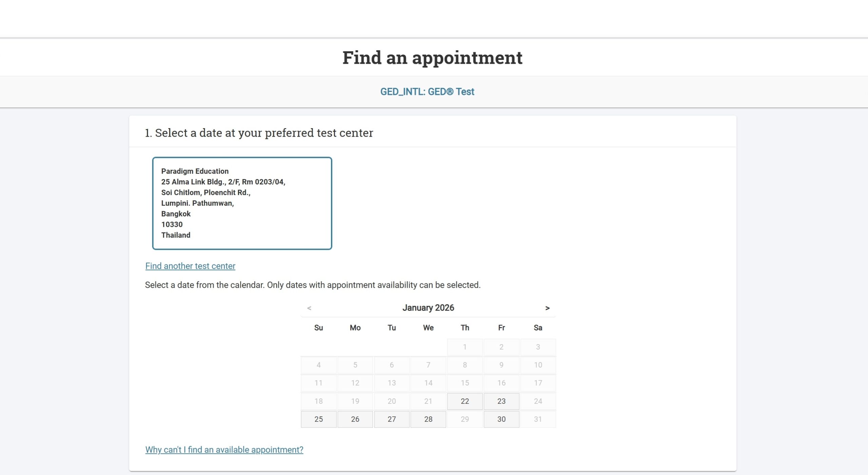Click the GED_INTL: GED® Test heading
The height and width of the screenshot is (475, 868).
click(427, 92)
